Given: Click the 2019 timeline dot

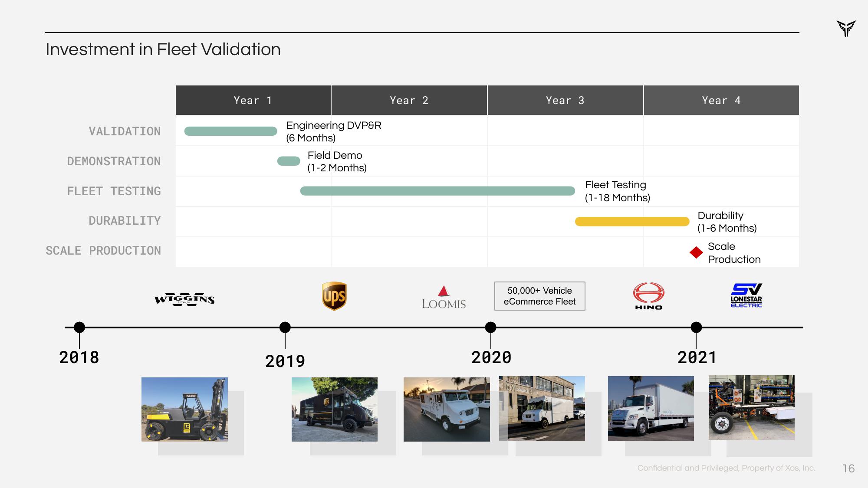Looking at the screenshot, I should [285, 328].
